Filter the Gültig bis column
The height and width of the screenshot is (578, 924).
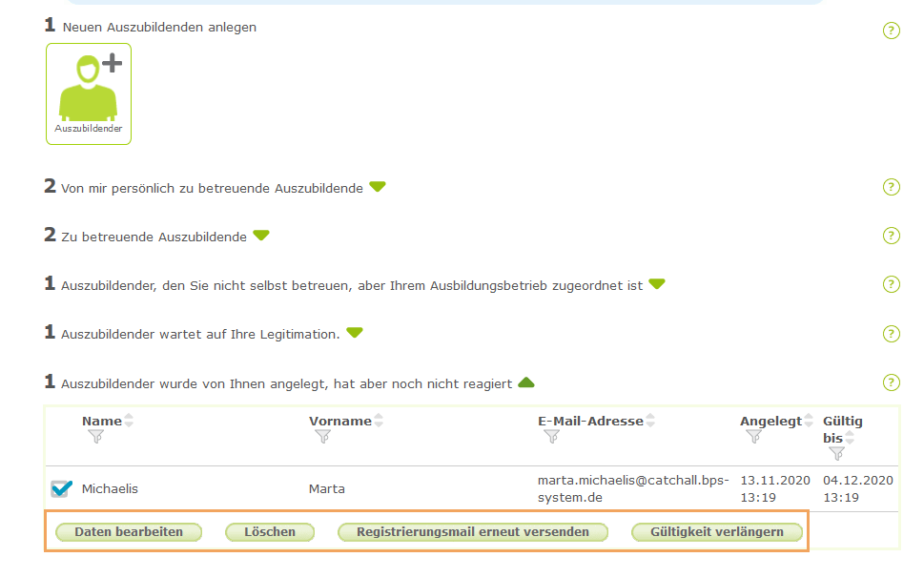[x=836, y=454]
